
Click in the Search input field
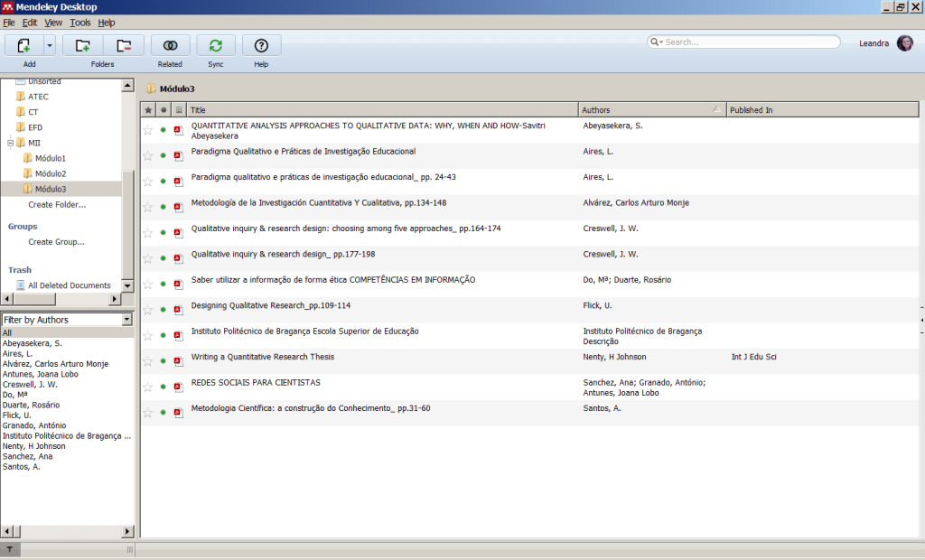point(750,42)
